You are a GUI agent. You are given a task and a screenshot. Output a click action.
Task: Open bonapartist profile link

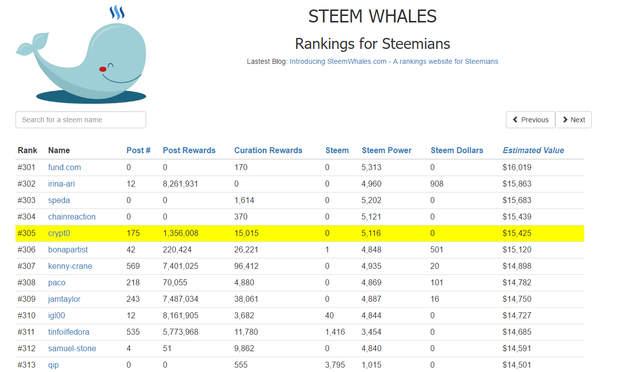click(68, 249)
